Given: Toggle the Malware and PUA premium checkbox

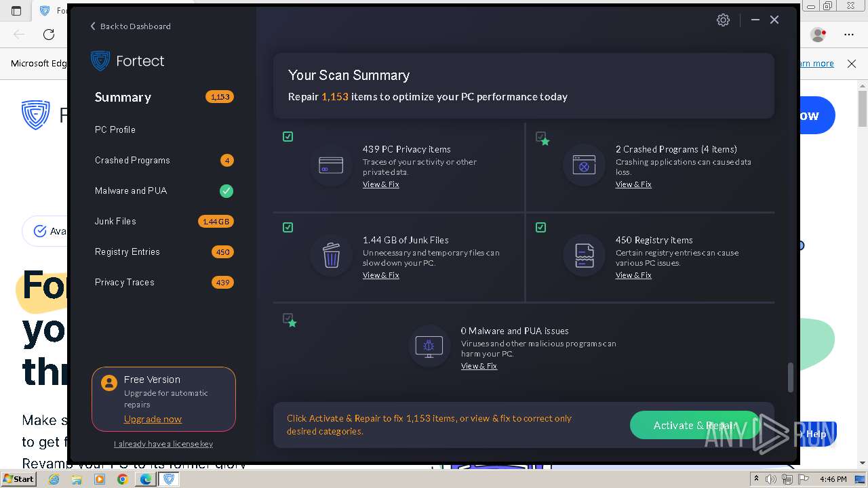Looking at the screenshot, I should point(289,320).
